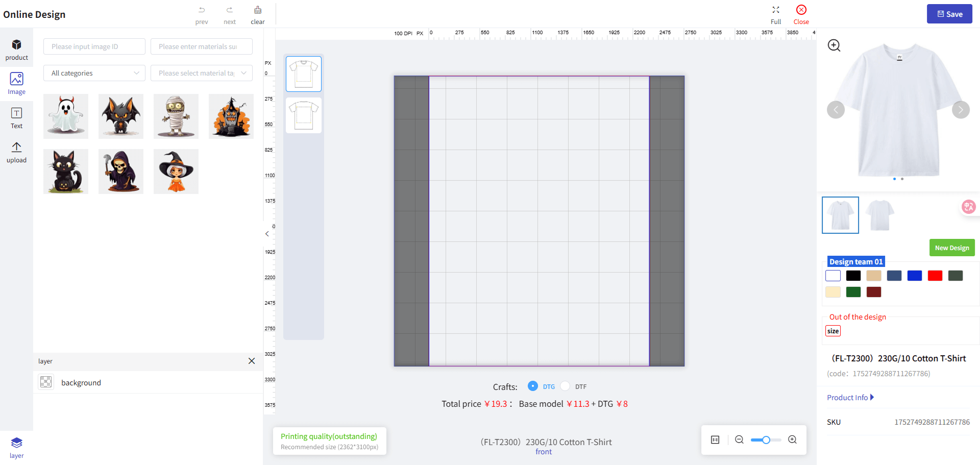This screenshot has height=465, width=980.
Task: Expand the Product Info section
Action: [x=850, y=397]
